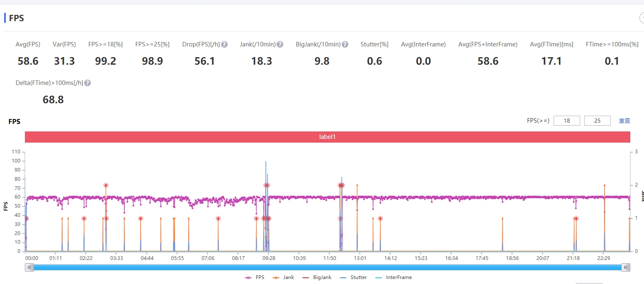The width and height of the screenshot is (644, 284).
Task: Toggle the FPS series in chart legend
Action: pos(255,277)
